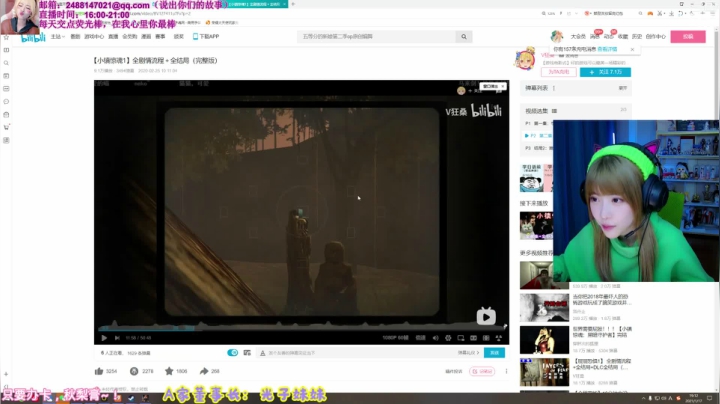This screenshot has height=404, width=720.
Task: Switch to wide screen mode icon
Action: pyautogui.click(x=473, y=338)
